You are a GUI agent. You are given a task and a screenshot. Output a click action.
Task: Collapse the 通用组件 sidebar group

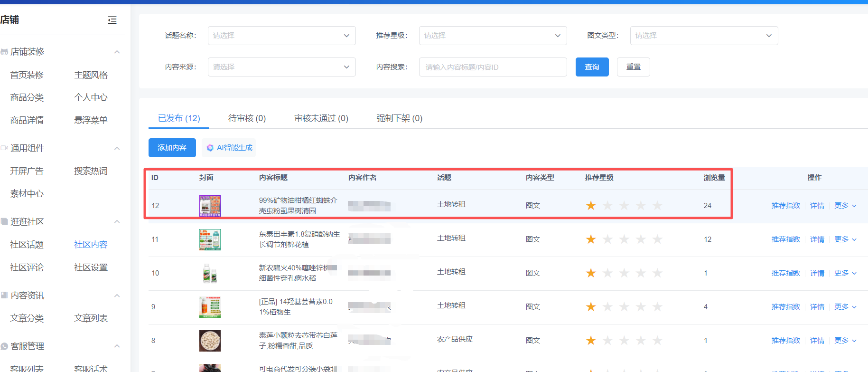coord(117,148)
